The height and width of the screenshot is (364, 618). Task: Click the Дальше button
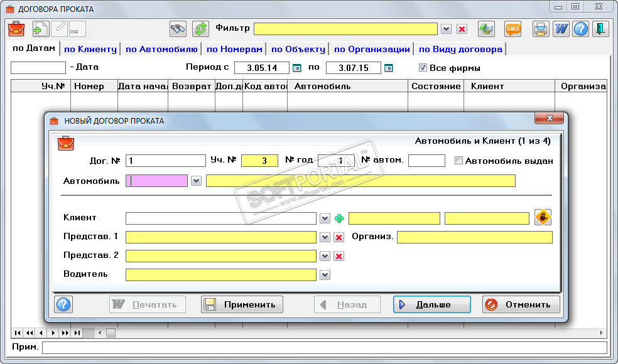[432, 304]
